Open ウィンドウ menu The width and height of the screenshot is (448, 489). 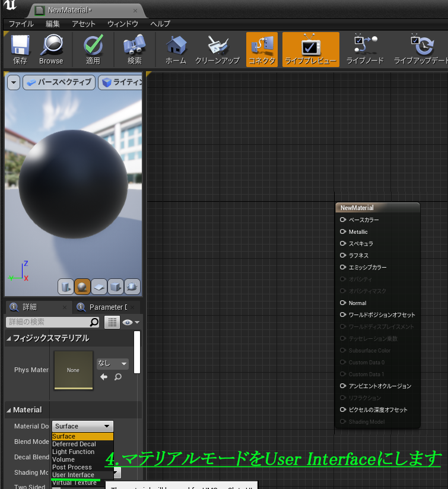(x=122, y=24)
